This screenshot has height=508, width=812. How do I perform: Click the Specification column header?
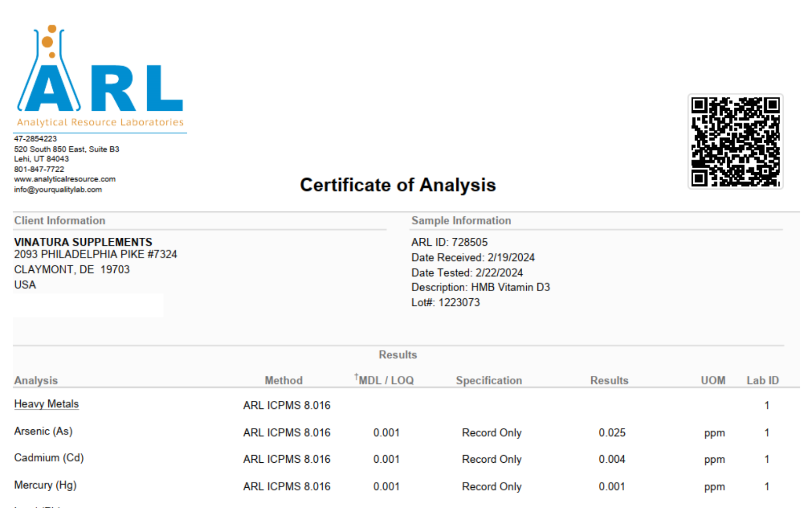point(489,380)
